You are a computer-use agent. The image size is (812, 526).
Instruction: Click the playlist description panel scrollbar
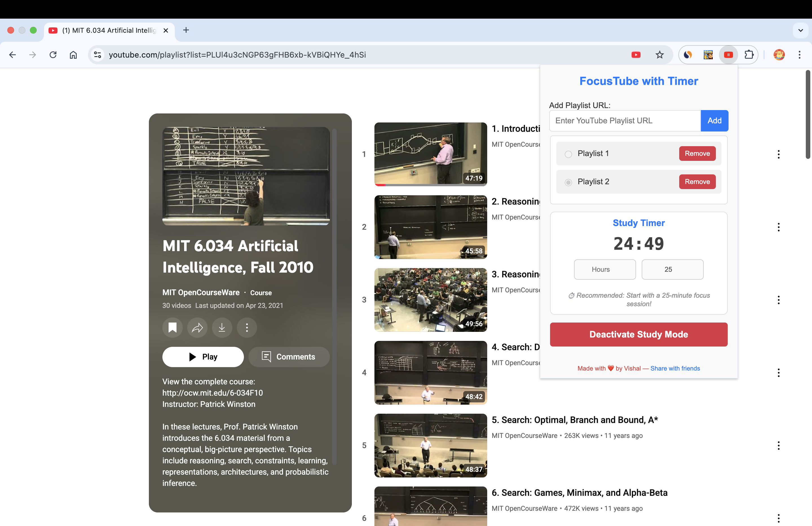click(x=334, y=297)
